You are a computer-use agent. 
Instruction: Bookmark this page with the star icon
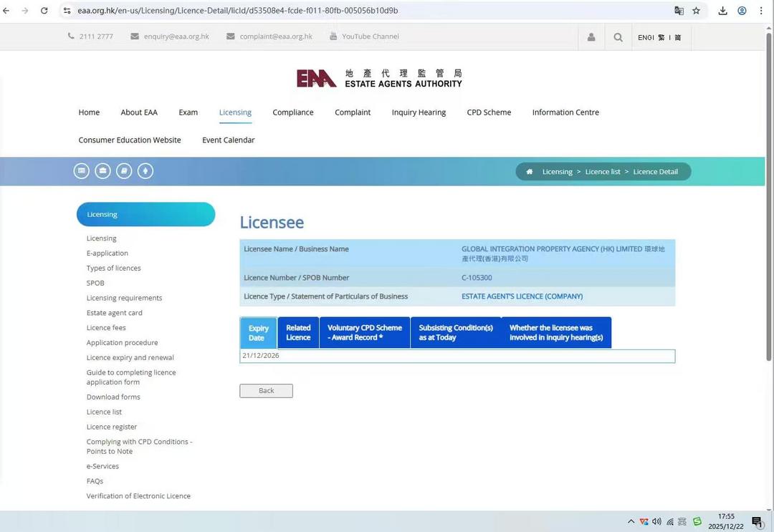pyautogui.click(x=696, y=11)
